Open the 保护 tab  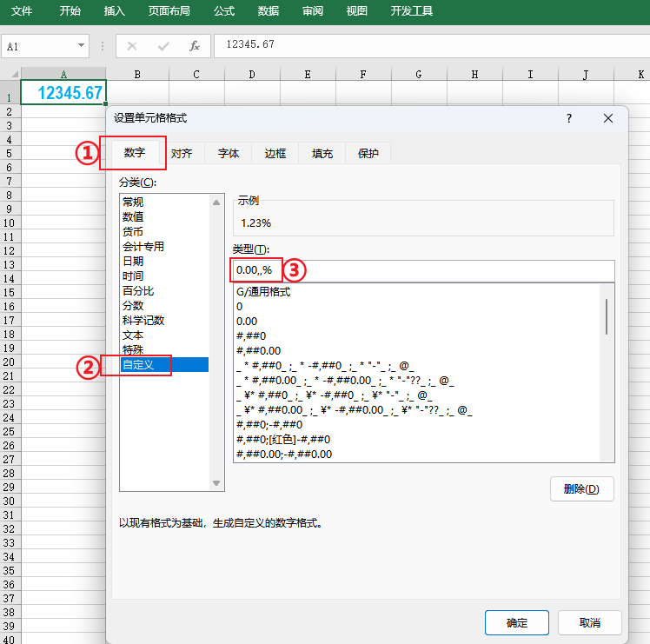tap(368, 154)
